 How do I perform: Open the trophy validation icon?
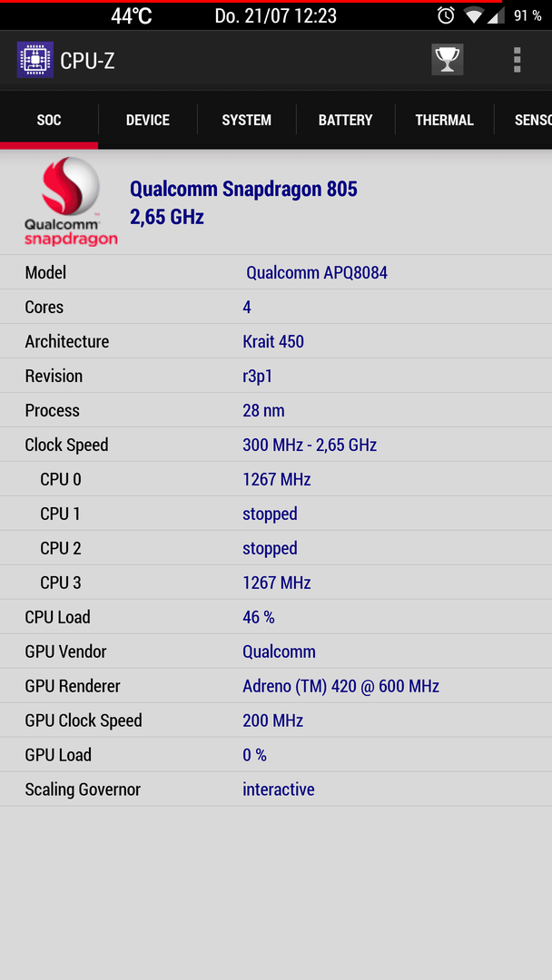(447, 60)
